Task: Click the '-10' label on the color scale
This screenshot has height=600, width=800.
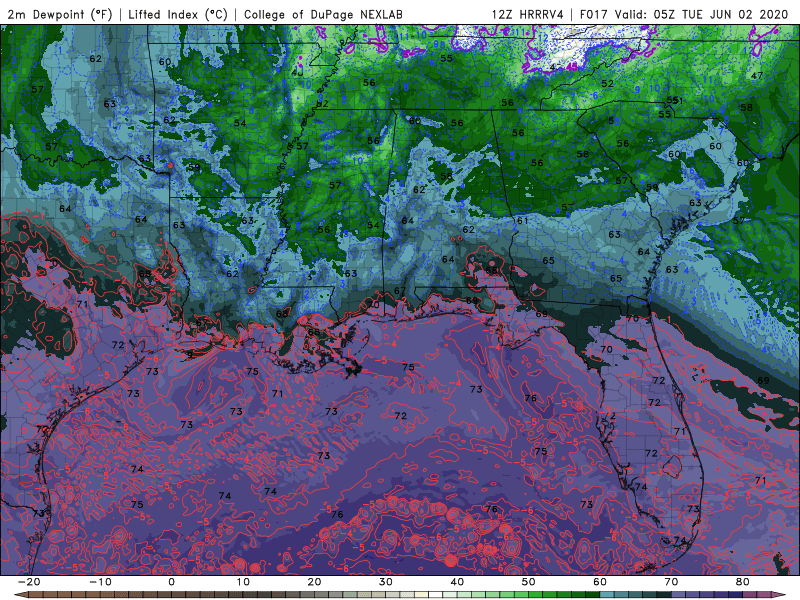Action: pyautogui.click(x=100, y=582)
